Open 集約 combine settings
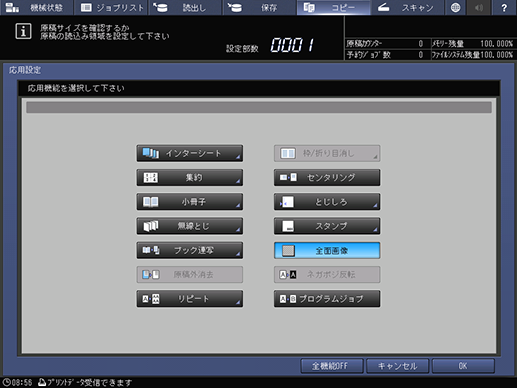This screenshot has width=517, height=388. (x=190, y=178)
